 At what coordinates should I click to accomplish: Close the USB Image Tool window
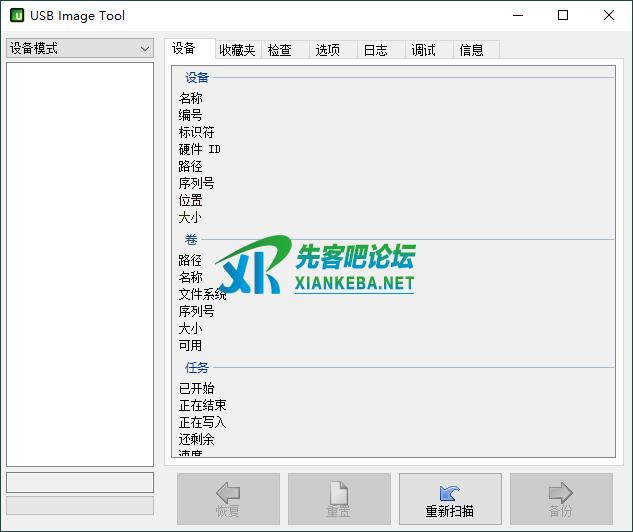point(609,16)
